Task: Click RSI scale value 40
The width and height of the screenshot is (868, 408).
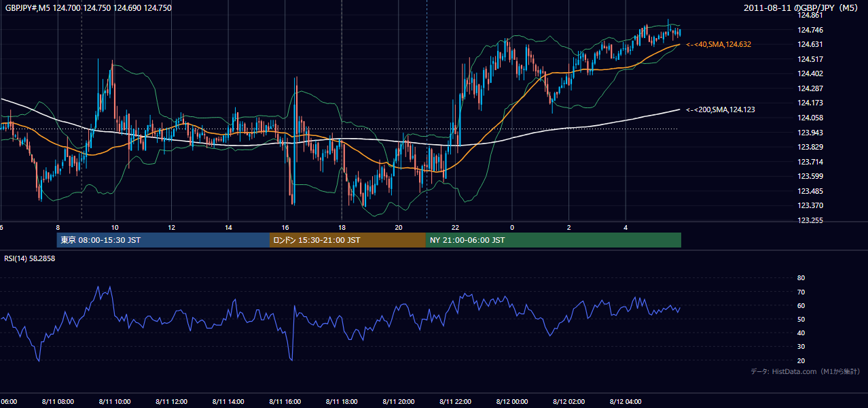Action: (x=801, y=333)
